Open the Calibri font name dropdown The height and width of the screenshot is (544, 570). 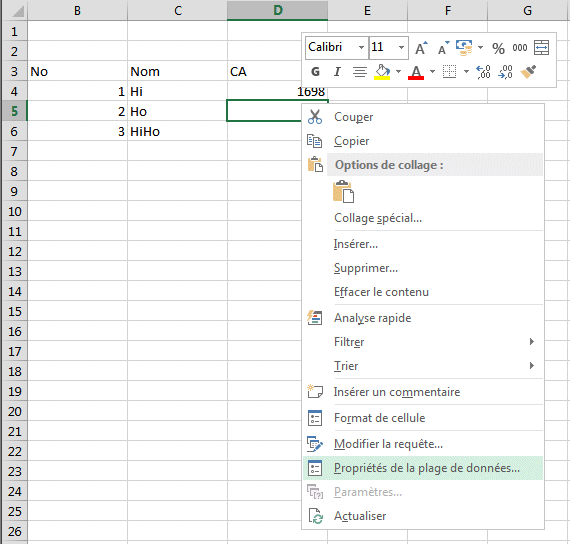pos(361,47)
